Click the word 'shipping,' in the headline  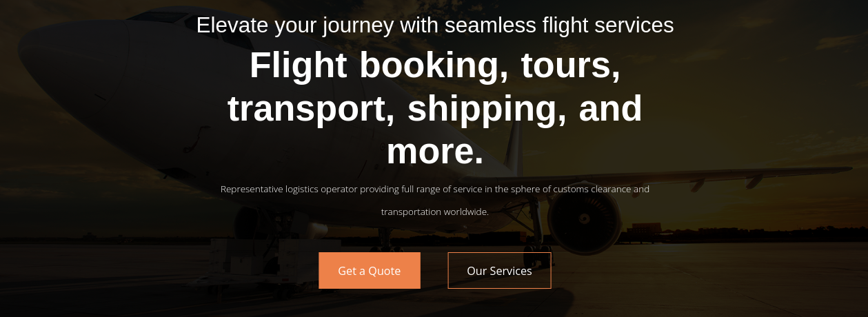pos(487,108)
